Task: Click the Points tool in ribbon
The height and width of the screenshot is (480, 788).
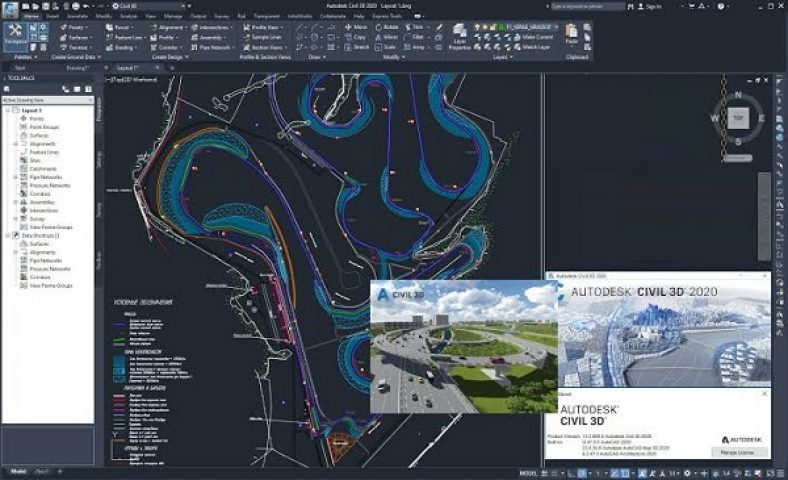Action: (x=73, y=27)
